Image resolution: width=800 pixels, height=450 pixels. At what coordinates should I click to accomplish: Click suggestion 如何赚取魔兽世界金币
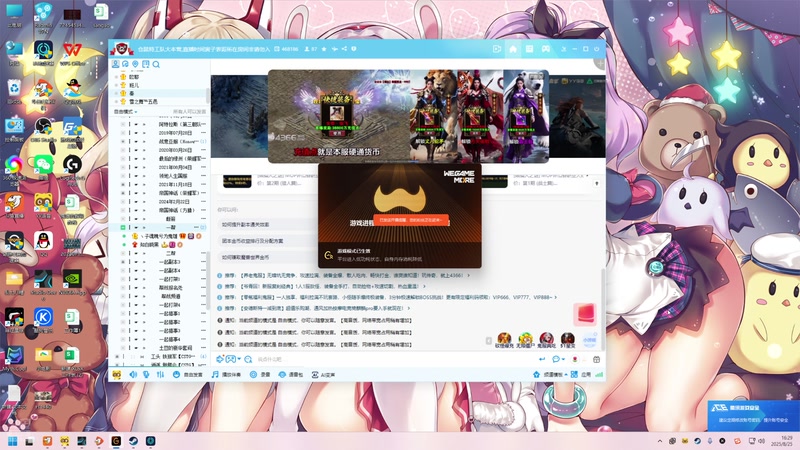click(245, 257)
